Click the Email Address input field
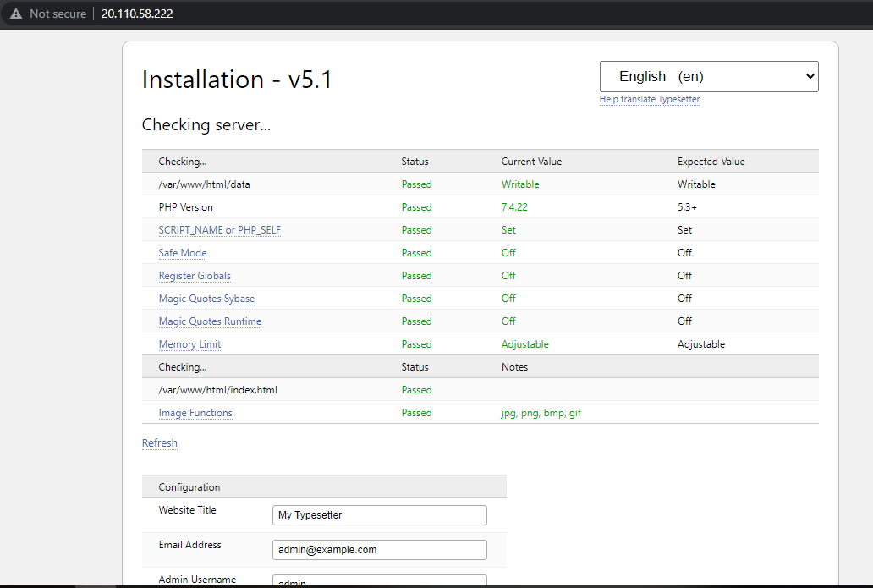 379,550
